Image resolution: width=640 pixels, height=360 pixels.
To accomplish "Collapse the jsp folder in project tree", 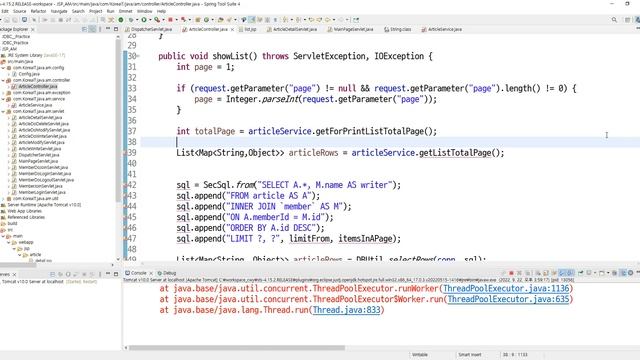I will (x=14, y=248).
